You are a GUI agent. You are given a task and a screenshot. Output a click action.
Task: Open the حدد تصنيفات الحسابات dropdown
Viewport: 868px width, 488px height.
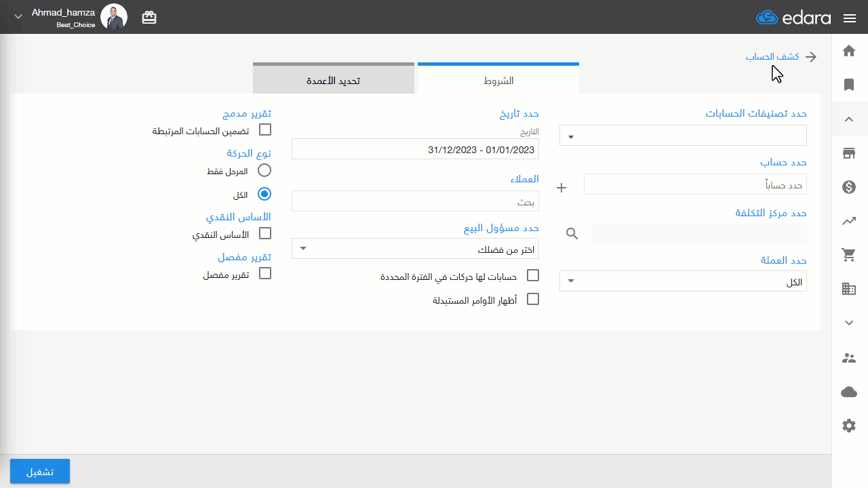pos(683,136)
